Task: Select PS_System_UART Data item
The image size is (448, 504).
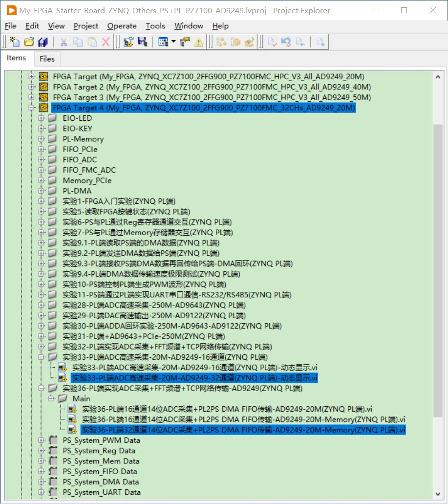Action: coord(102,492)
